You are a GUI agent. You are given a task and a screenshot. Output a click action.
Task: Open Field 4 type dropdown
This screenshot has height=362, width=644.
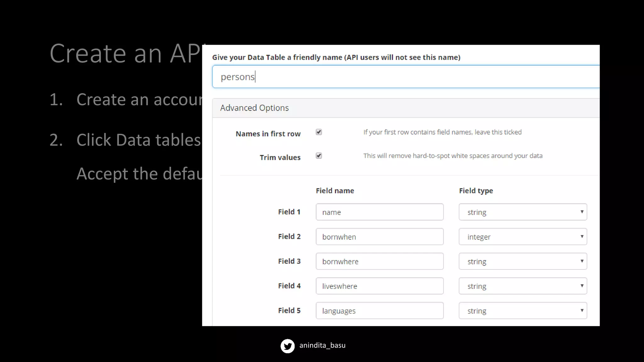523,286
